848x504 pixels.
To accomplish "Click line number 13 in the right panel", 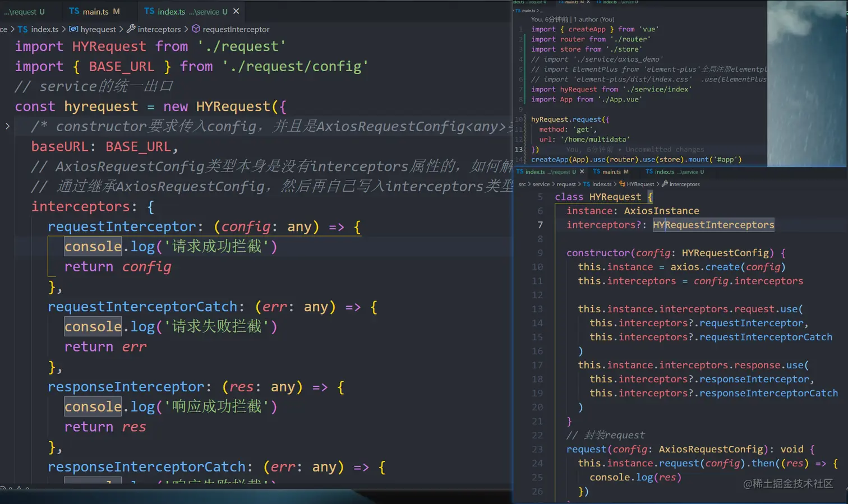I will pos(519,149).
